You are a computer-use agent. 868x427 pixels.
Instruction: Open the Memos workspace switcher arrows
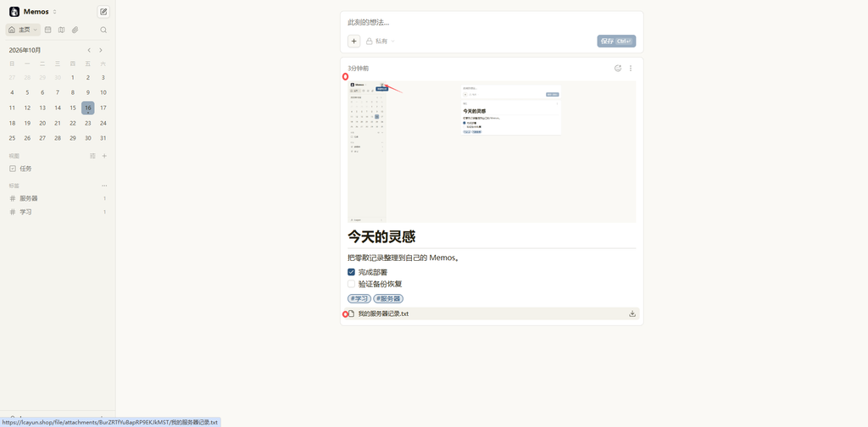pyautogui.click(x=55, y=12)
